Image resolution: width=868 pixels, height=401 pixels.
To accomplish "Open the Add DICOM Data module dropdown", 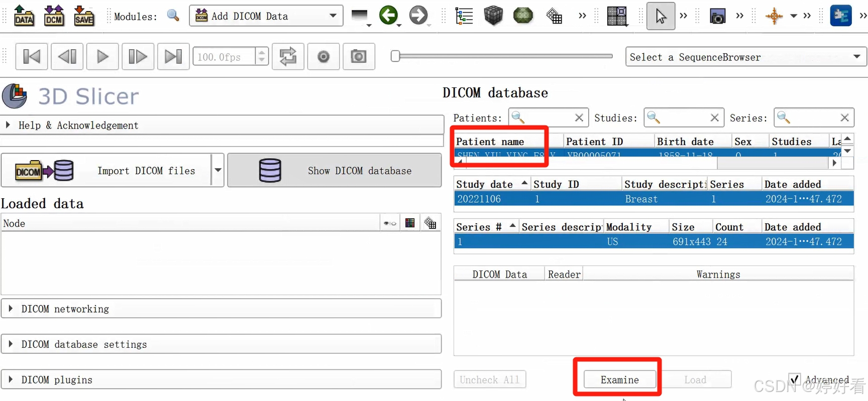I will 266,16.
